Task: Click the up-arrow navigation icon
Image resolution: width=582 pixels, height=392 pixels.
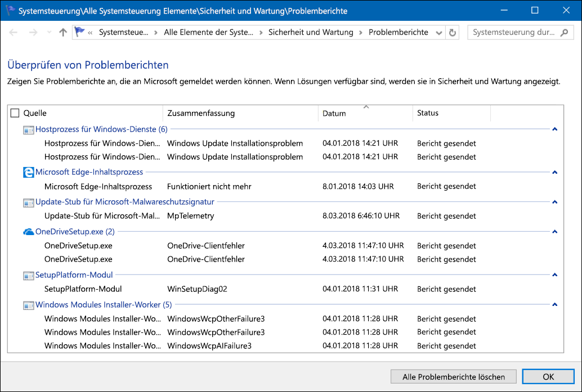Action: pos(63,32)
